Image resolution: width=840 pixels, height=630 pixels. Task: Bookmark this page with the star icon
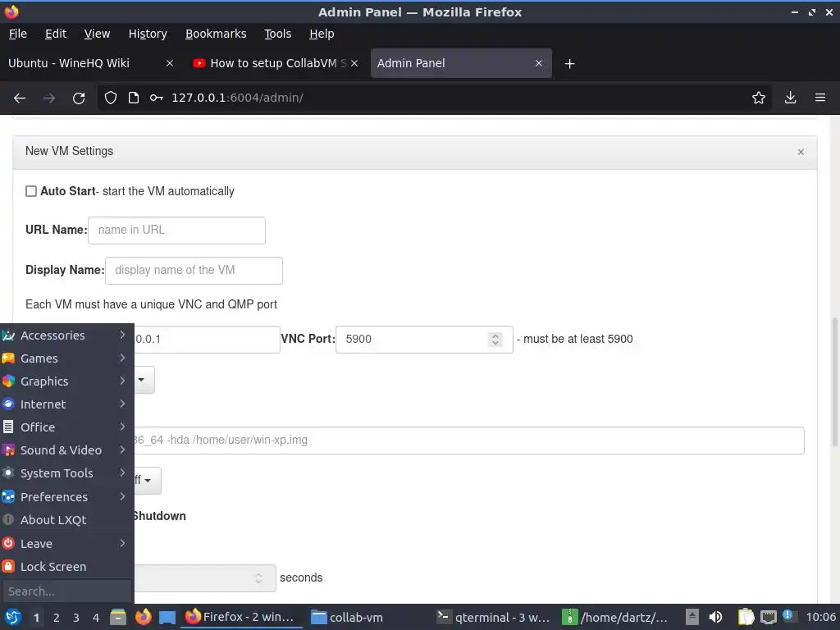[759, 98]
